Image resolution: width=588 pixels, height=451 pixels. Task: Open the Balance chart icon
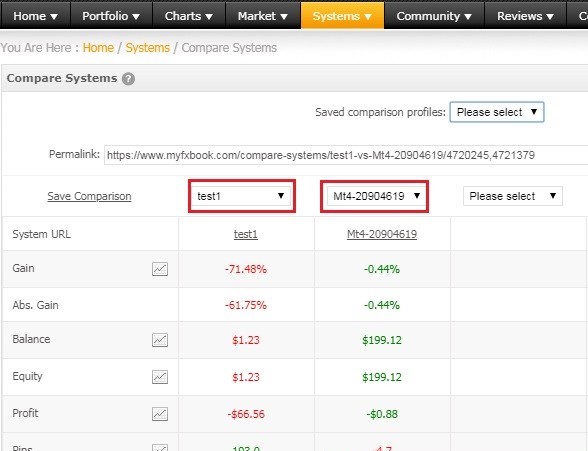160,340
